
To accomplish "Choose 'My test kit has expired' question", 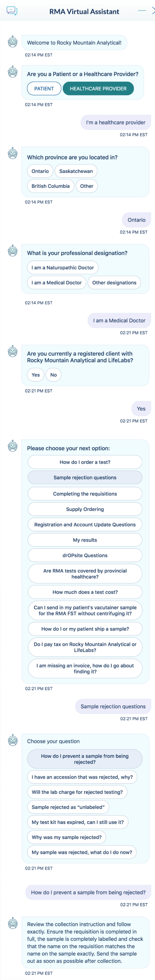I will click(78, 822).
